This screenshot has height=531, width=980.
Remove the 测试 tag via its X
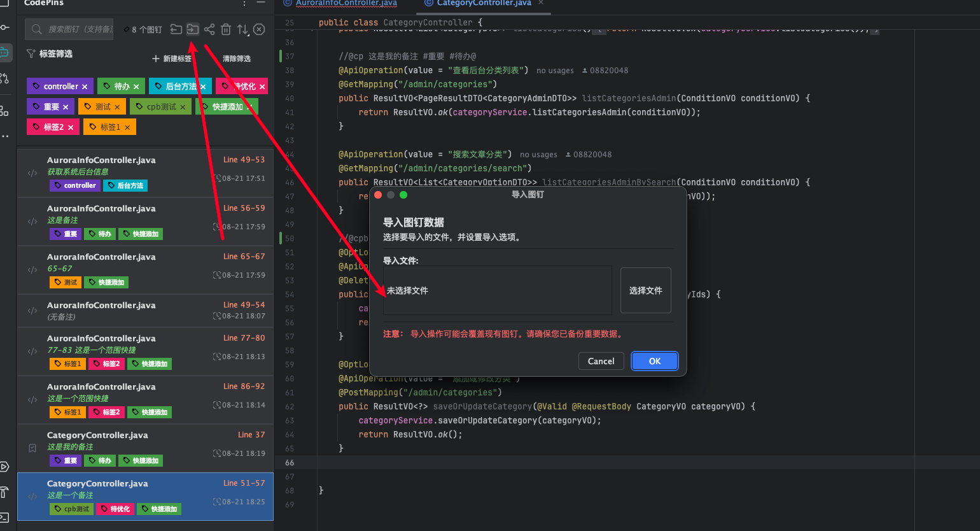117,107
